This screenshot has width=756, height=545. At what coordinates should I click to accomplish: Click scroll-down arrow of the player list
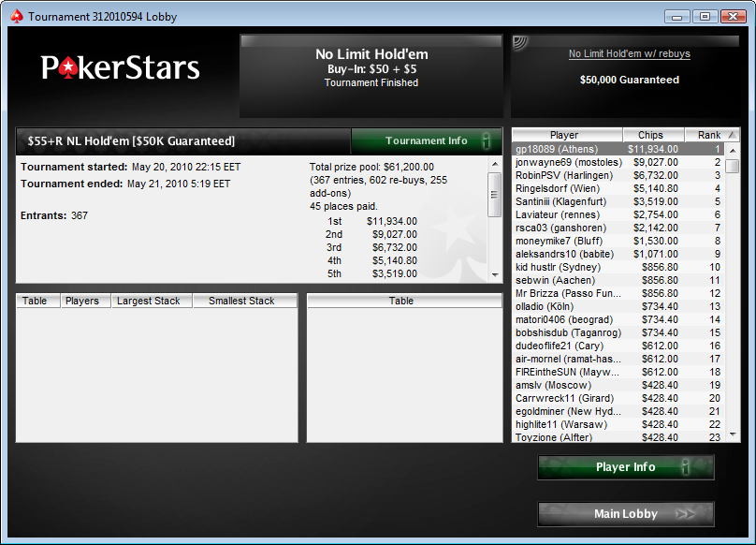point(733,435)
